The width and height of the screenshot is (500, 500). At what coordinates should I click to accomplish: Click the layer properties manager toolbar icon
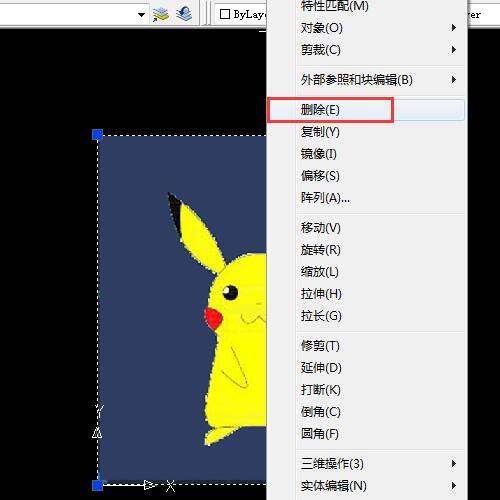point(161,14)
